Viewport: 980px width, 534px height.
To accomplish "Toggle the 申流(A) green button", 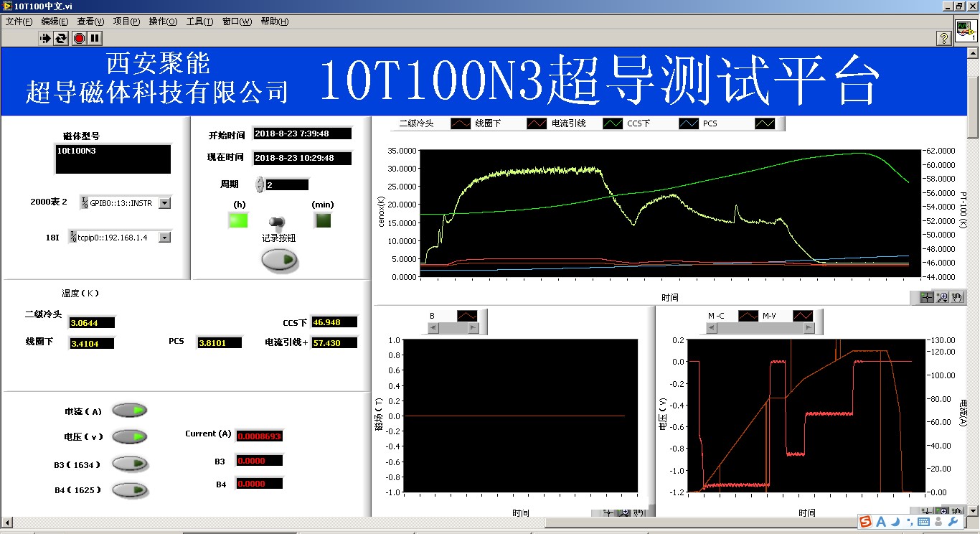I will 130,411.
